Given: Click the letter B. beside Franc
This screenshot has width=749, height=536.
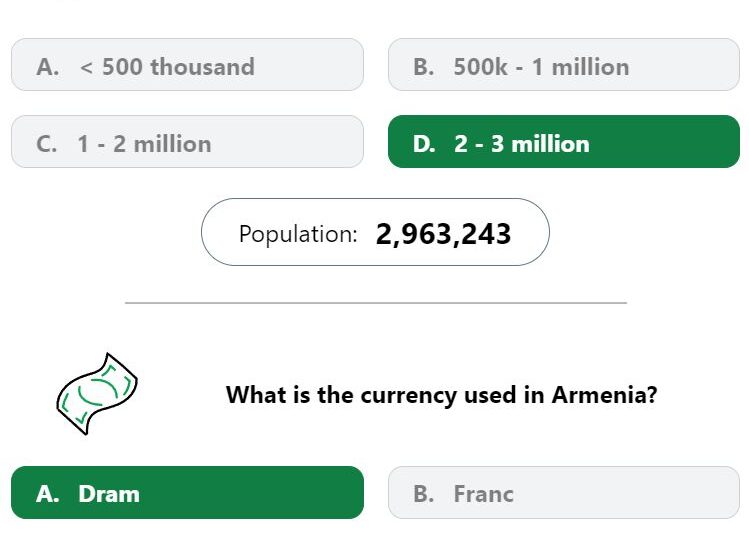Looking at the screenshot, I should 424,494.
